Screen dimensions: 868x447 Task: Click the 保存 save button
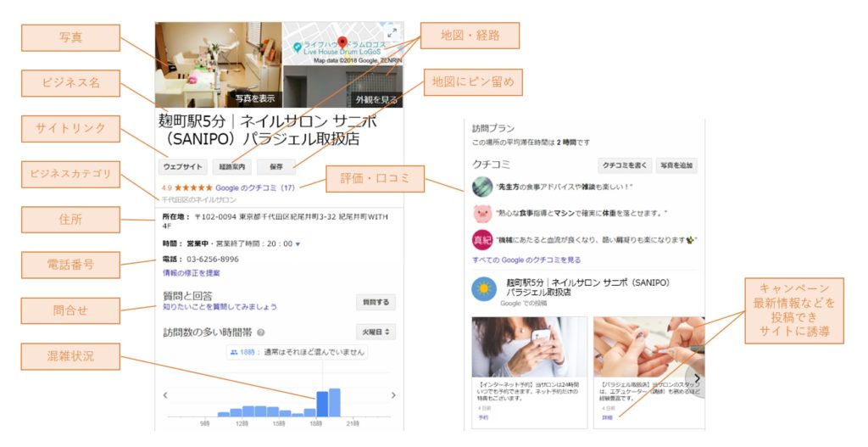(276, 166)
